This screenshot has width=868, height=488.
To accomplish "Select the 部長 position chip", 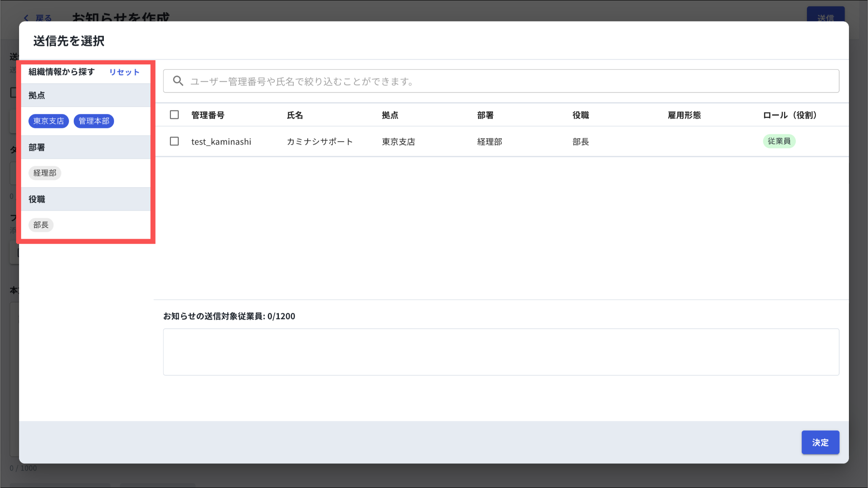I will point(41,225).
